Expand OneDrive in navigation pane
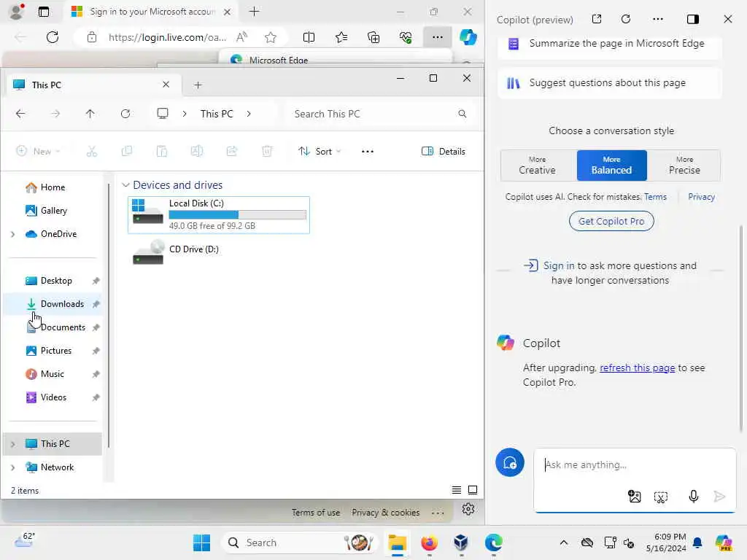The width and height of the screenshot is (747, 560). pos(13,234)
